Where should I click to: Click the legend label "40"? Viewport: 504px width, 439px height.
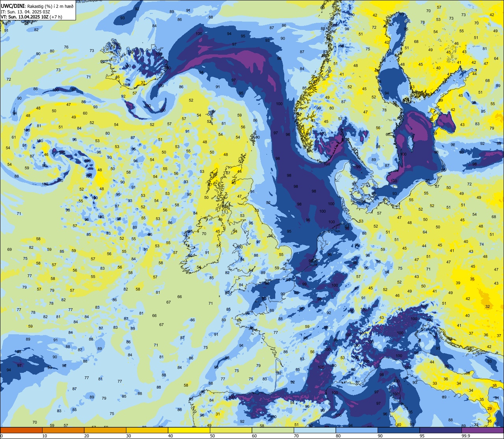[x=170, y=436]
